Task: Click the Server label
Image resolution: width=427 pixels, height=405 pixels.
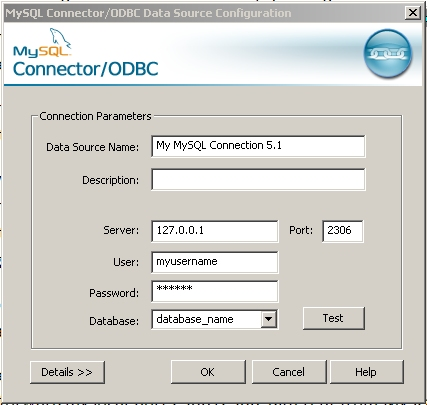Action: pos(121,230)
